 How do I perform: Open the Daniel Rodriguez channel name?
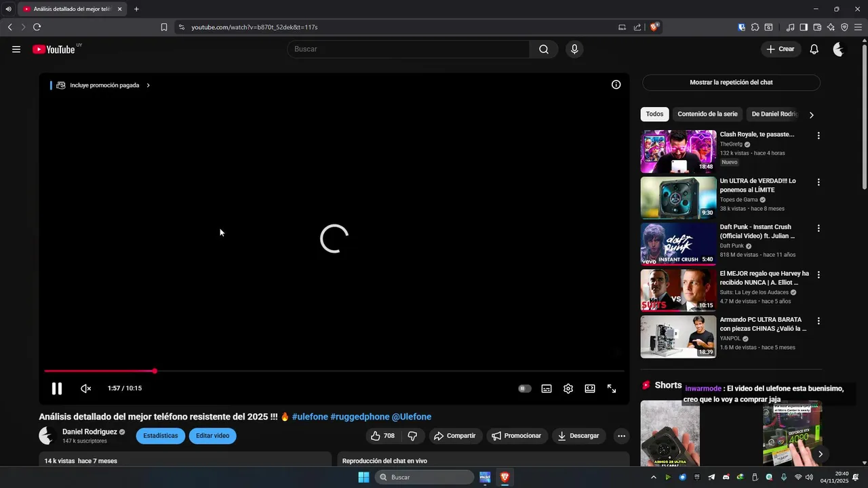[90, 432]
